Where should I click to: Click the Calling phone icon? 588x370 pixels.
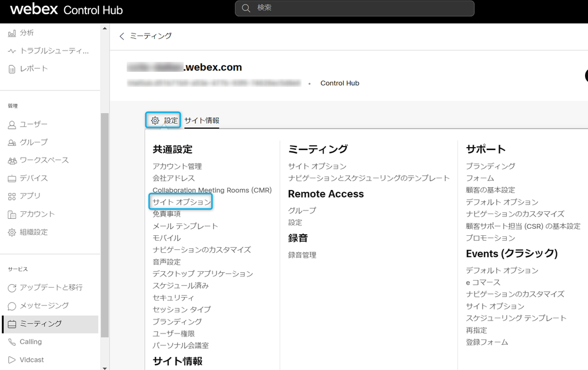click(x=12, y=342)
